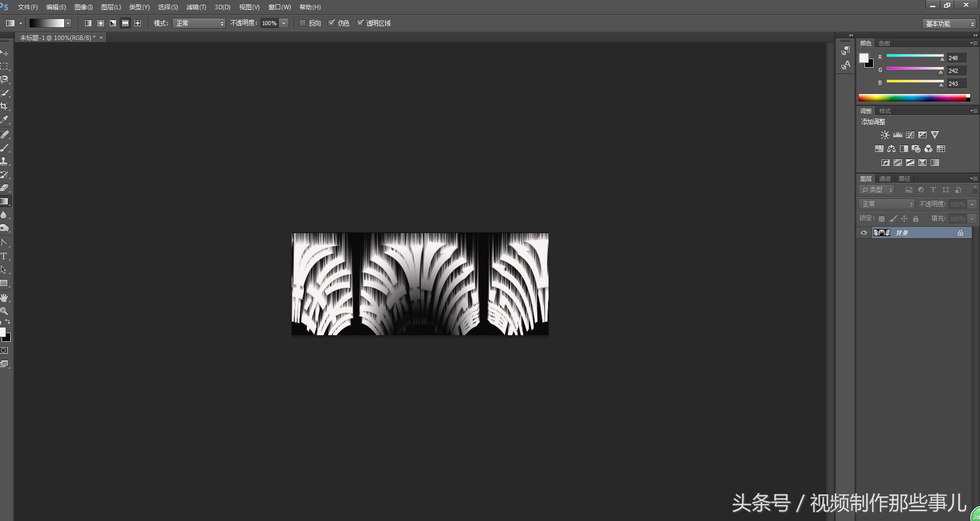This screenshot has height=521, width=980.
Task: Choose the Linear Gradient style button
Action: (x=88, y=23)
